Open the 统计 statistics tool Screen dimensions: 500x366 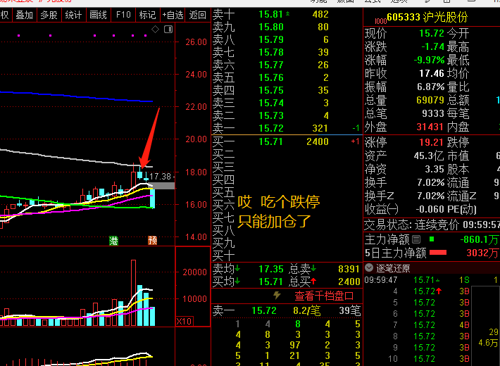[x=73, y=15]
